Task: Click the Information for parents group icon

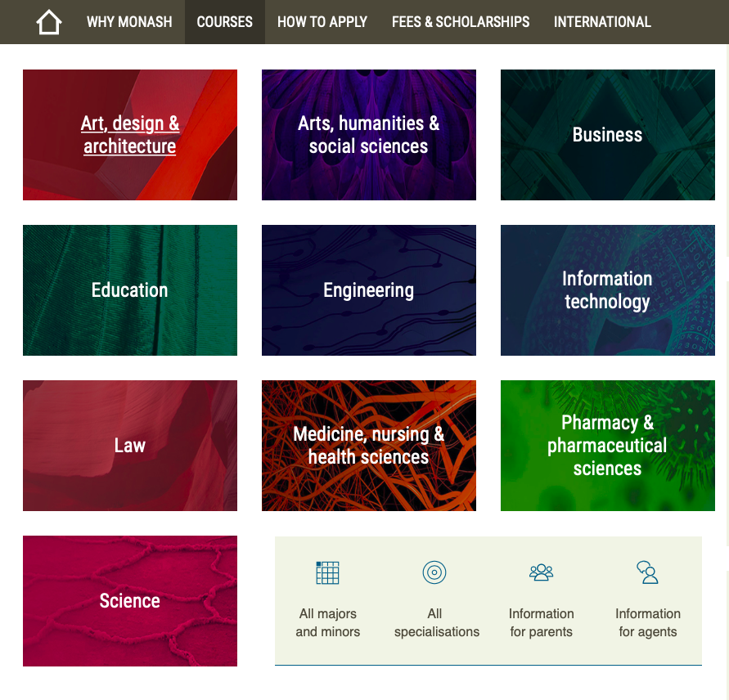Action: [x=541, y=572]
